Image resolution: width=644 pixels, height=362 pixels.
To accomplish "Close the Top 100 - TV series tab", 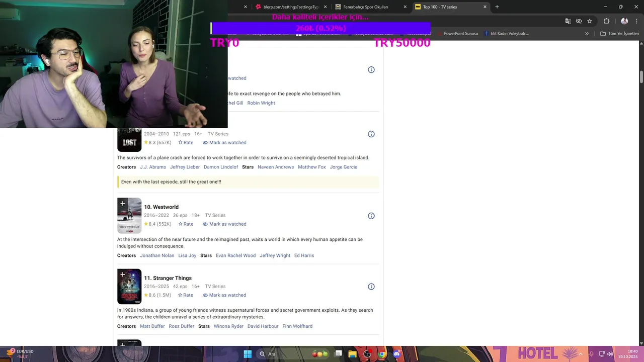I will [x=485, y=7].
